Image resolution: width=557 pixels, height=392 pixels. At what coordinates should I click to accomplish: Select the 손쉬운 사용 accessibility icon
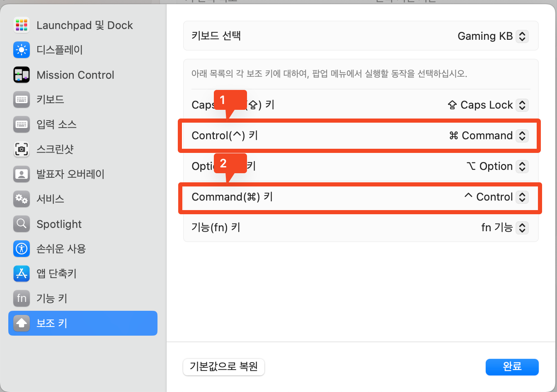pyautogui.click(x=21, y=249)
